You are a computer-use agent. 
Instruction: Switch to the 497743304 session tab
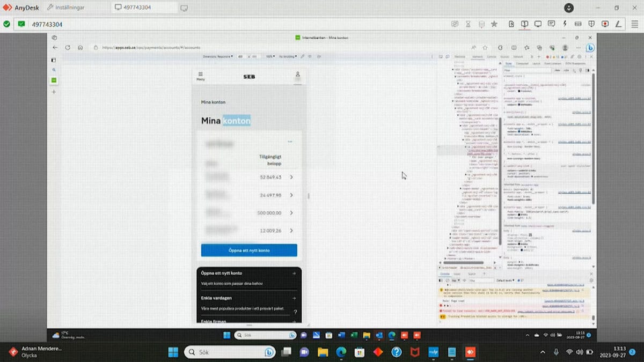coord(143,8)
